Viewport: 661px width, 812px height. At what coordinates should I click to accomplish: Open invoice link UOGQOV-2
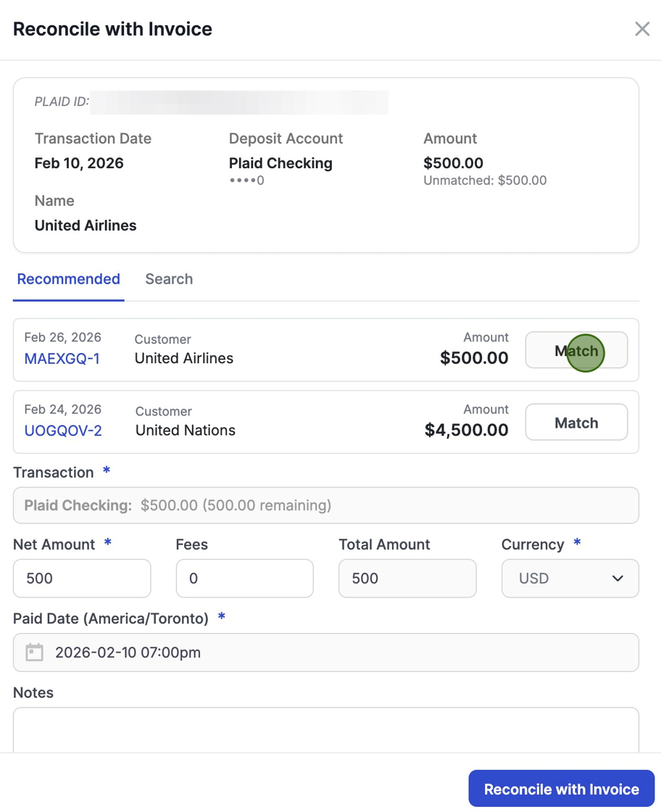63,431
